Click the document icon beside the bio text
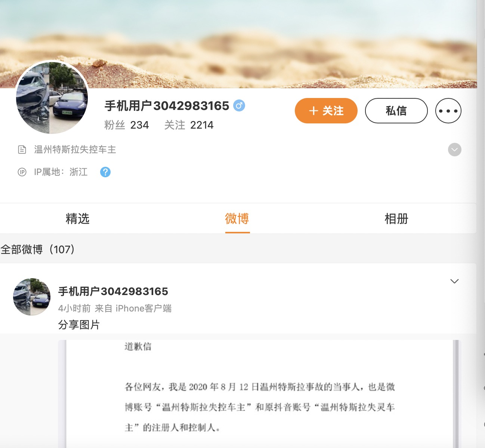485x448 pixels. [22, 149]
